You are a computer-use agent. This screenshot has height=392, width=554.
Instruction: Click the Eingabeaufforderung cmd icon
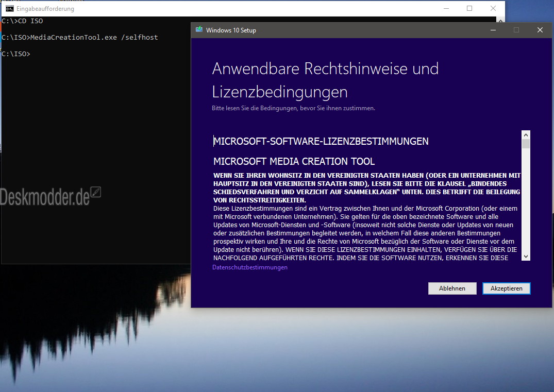tap(10, 8)
